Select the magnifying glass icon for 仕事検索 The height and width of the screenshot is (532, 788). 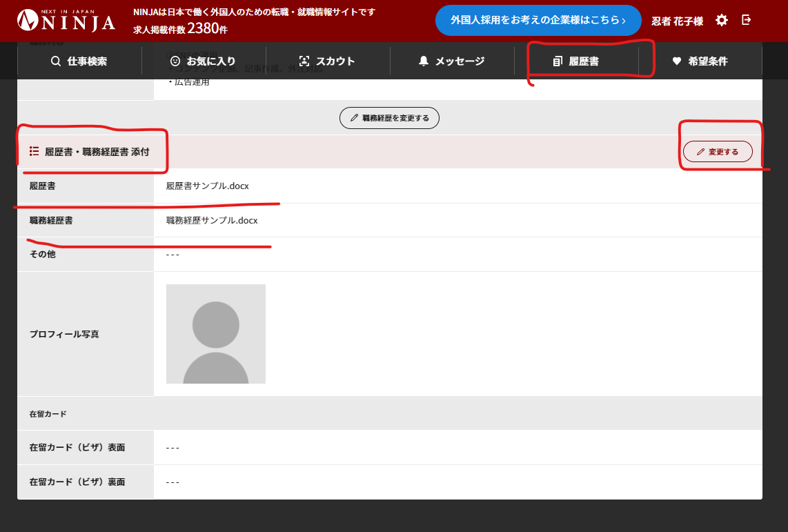click(55, 61)
